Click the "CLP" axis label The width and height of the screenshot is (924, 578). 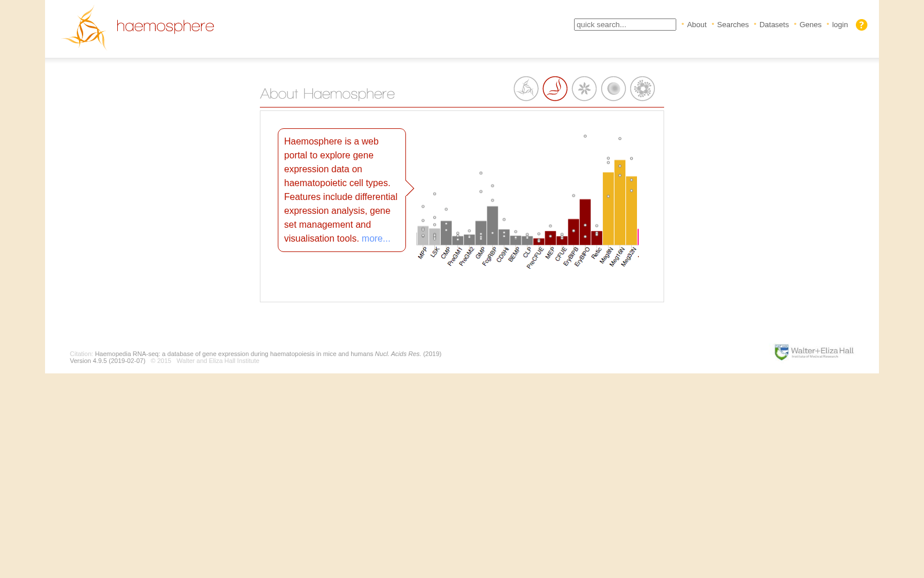click(527, 253)
